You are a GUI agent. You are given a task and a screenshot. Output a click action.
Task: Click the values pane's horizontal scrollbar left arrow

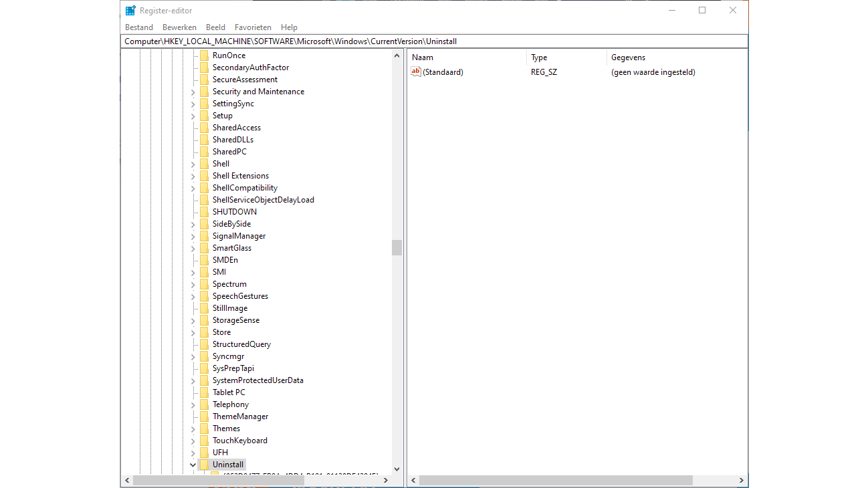pos(414,481)
